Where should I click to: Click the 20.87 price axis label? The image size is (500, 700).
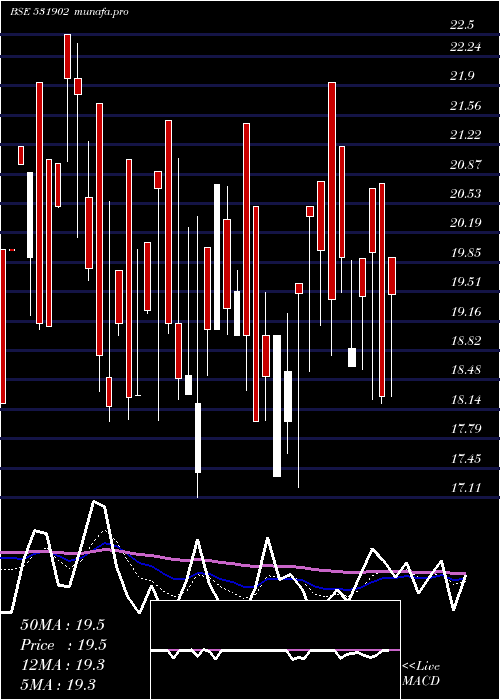(x=466, y=165)
